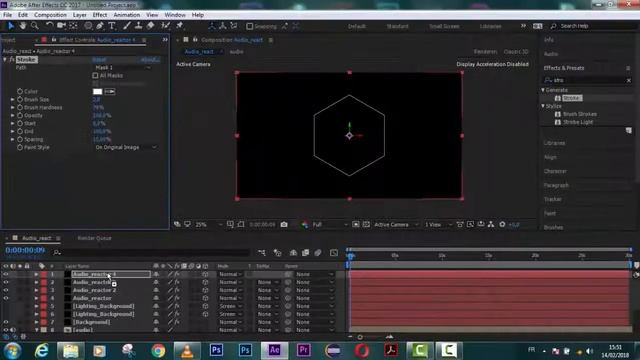This screenshot has width=640, height=360.
Task: Select the Zoom tool
Action: [x=35, y=26]
